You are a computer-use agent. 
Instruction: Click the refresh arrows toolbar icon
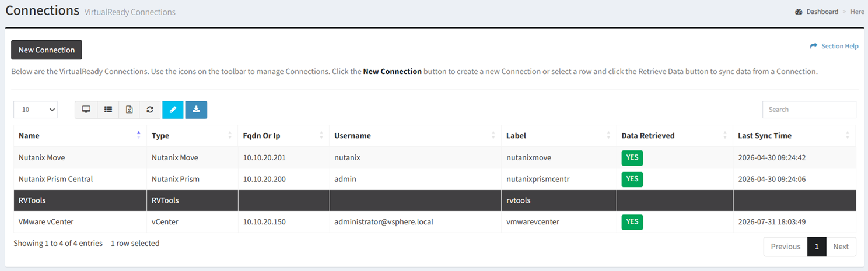(x=150, y=110)
